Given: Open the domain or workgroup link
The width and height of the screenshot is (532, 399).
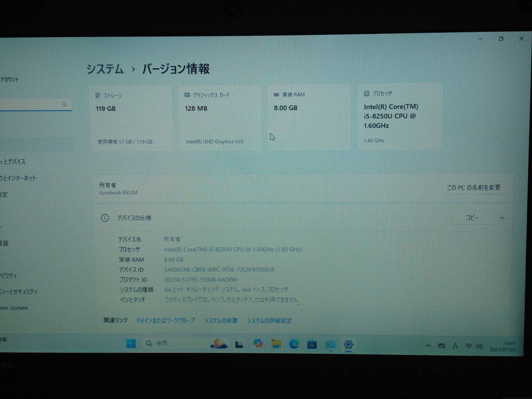Looking at the screenshot, I should [165, 320].
